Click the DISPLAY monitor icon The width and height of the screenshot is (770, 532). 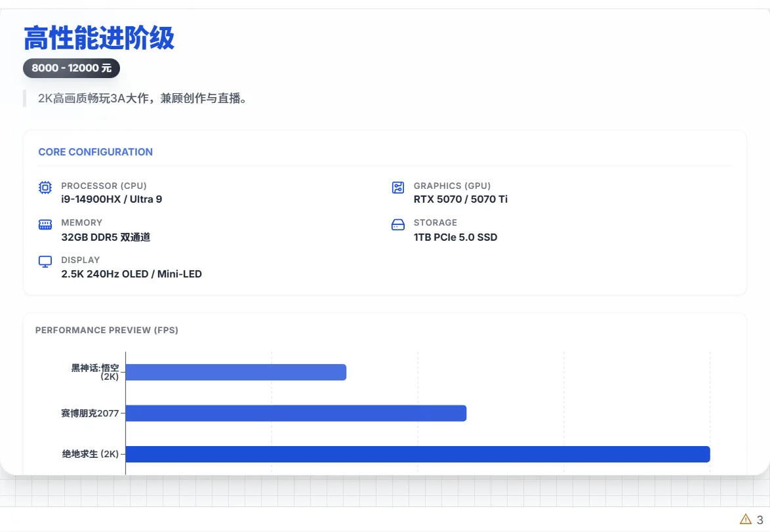click(x=44, y=261)
